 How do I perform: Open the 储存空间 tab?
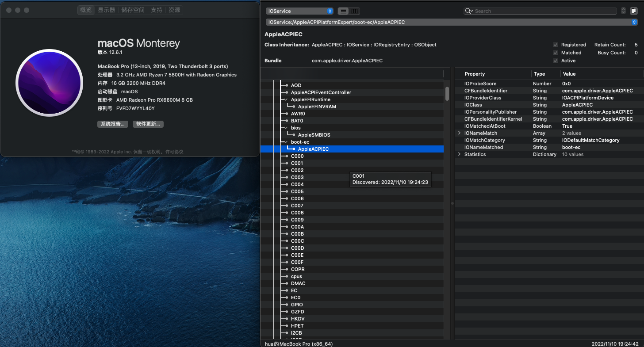[133, 10]
